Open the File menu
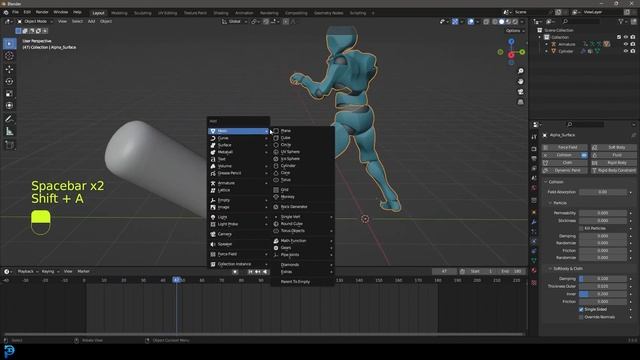The image size is (640, 360). coord(15,12)
